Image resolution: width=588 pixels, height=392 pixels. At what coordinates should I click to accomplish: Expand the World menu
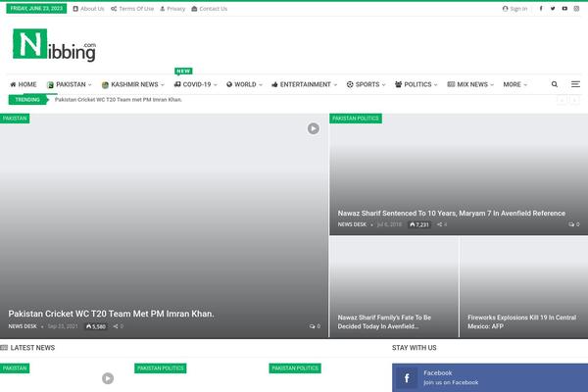click(x=244, y=84)
